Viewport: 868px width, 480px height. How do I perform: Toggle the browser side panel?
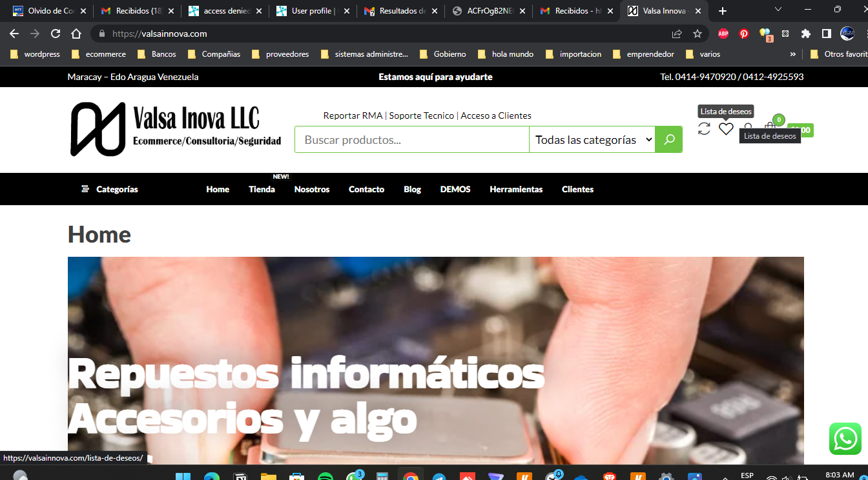click(x=826, y=34)
